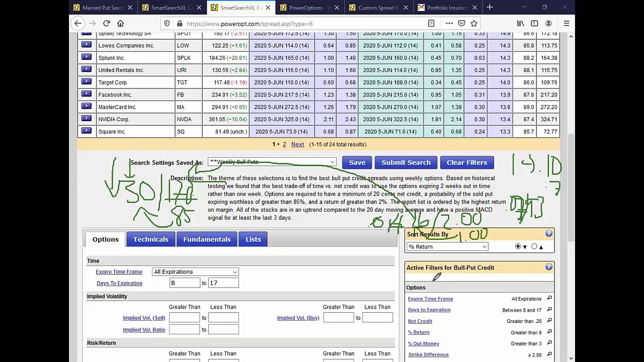Image resolution: width=644 pixels, height=362 pixels.
Task: Select descending sort order radio button
Action: click(518, 246)
